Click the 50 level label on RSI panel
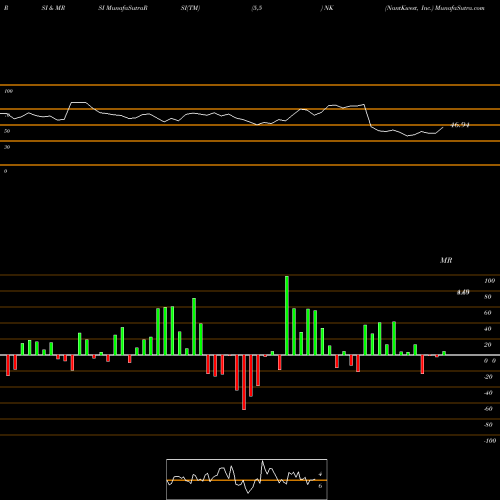This screenshot has width=500, height=500. click(x=7, y=131)
